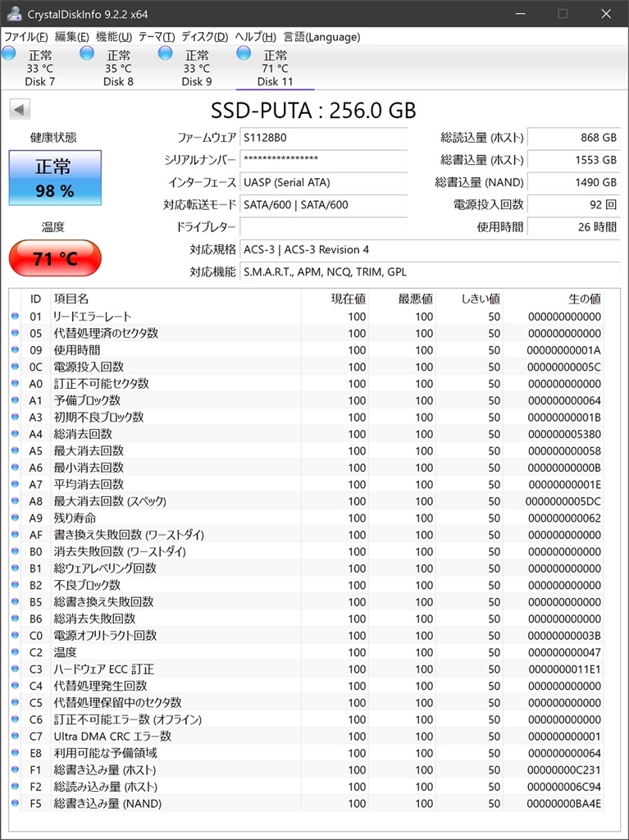This screenshot has width=629, height=840.
Task: Click raw value 000000005380 for 総消去回数
Action: (564, 434)
